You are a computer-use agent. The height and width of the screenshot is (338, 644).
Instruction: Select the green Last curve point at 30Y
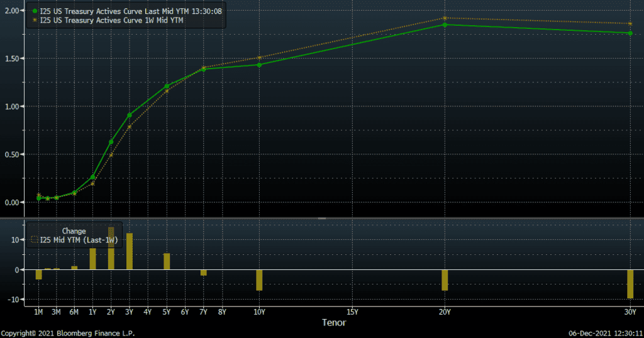[x=630, y=33]
